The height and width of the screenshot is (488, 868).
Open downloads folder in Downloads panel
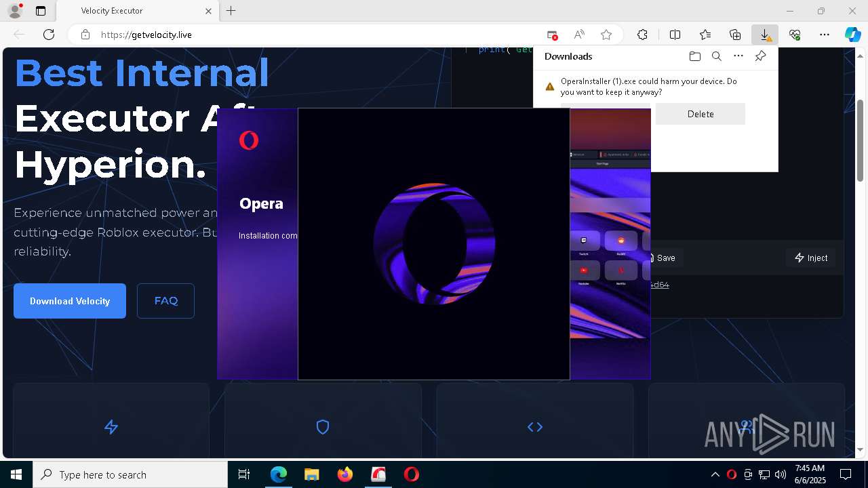click(x=694, y=56)
